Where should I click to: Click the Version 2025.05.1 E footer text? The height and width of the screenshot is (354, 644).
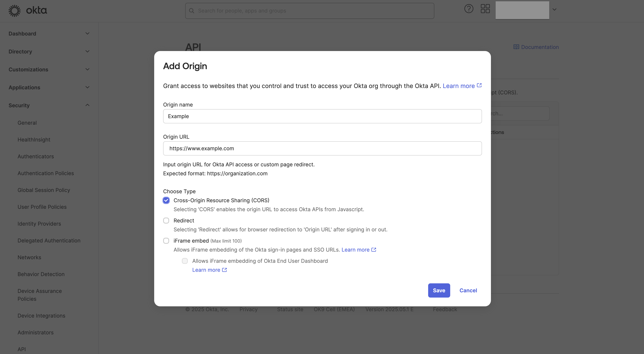389,309
